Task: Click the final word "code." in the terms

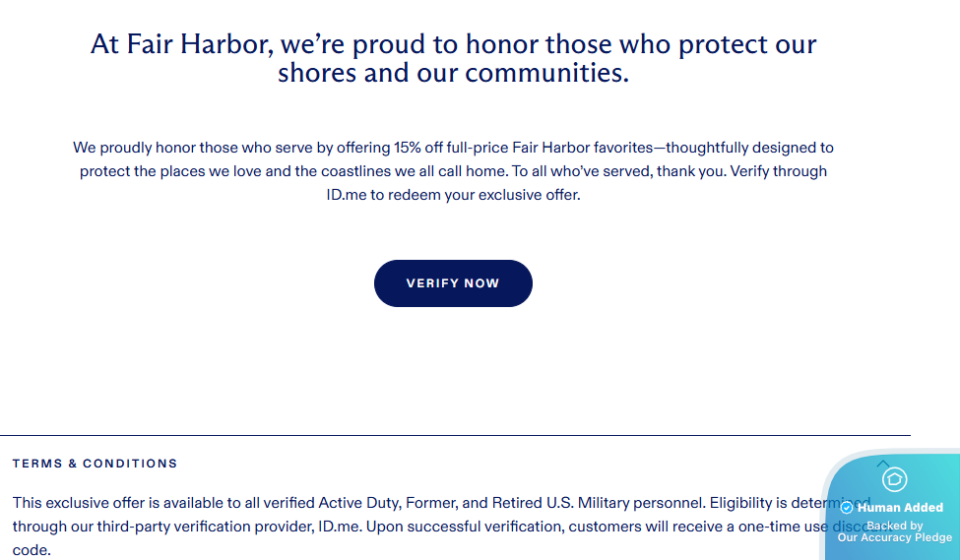Action: tap(32, 550)
